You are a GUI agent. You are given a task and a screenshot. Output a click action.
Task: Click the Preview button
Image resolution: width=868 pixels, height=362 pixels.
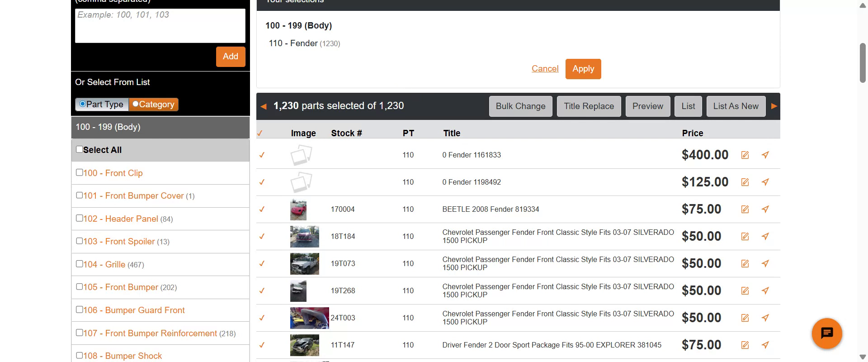(x=648, y=106)
